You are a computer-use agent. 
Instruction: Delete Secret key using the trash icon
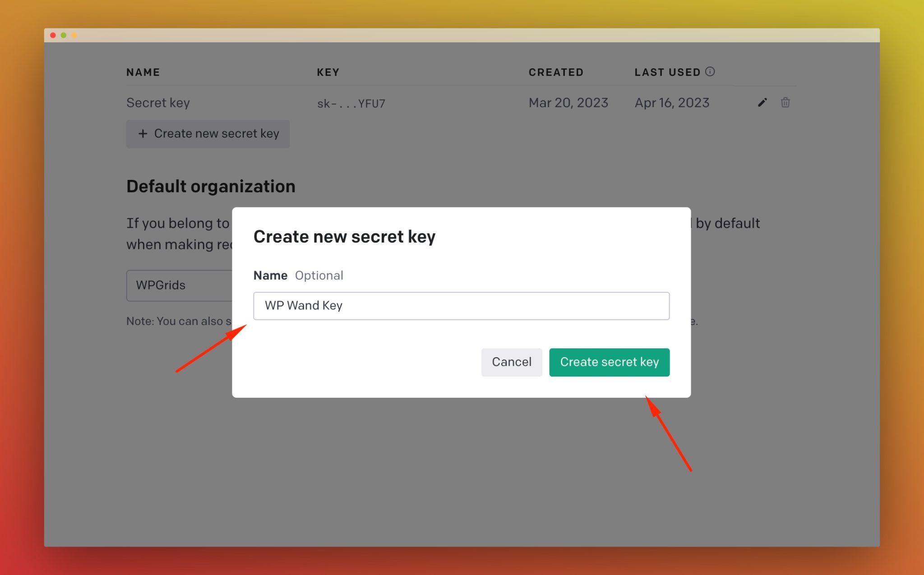click(x=785, y=102)
